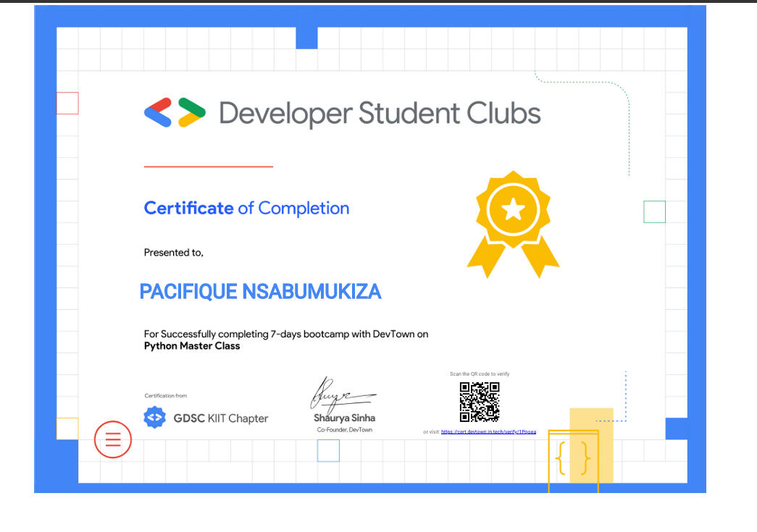Click the 'Co-Founder, DevTown' caption
This screenshot has width=757, height=532.
coord(345,430)
